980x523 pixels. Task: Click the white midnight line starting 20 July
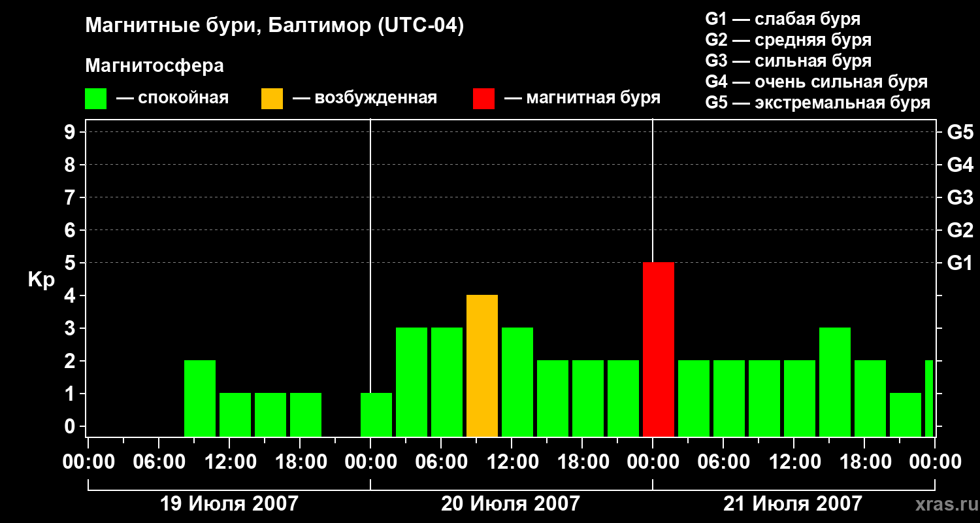[x=370, y=255]
